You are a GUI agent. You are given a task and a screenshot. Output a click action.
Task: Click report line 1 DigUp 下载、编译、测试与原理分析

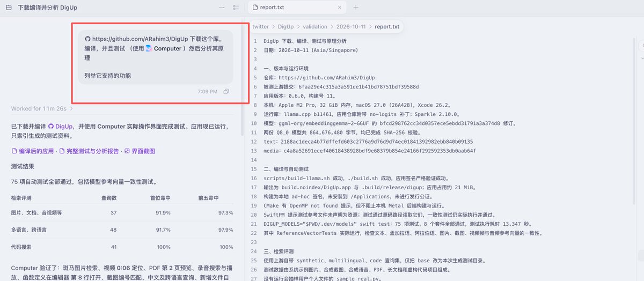tap(305, 41)
